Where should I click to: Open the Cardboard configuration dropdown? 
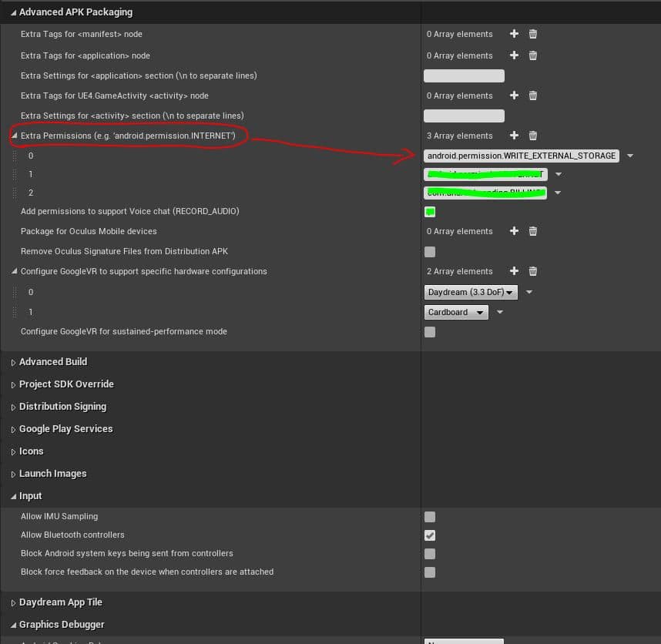pos(456,312)
